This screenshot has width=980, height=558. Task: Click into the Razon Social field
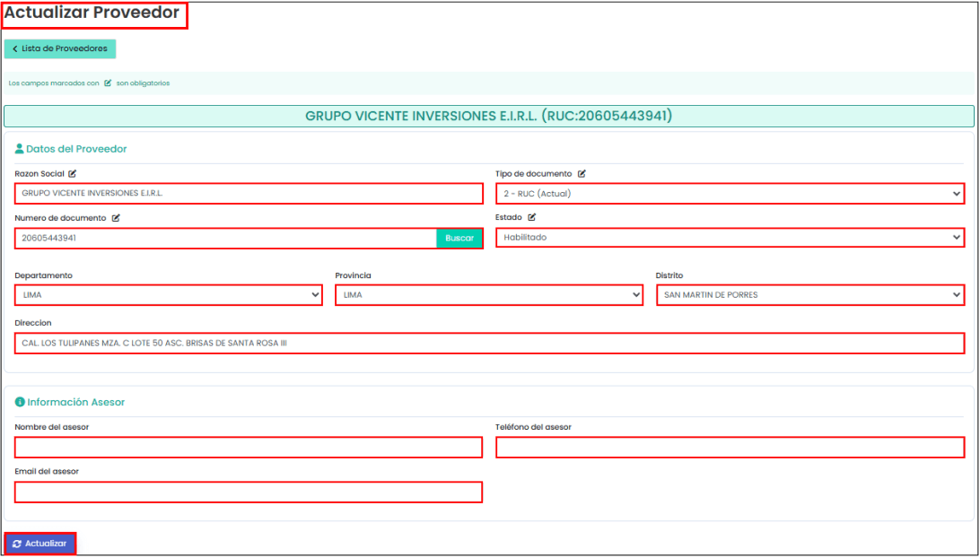(x=249, y=194)
